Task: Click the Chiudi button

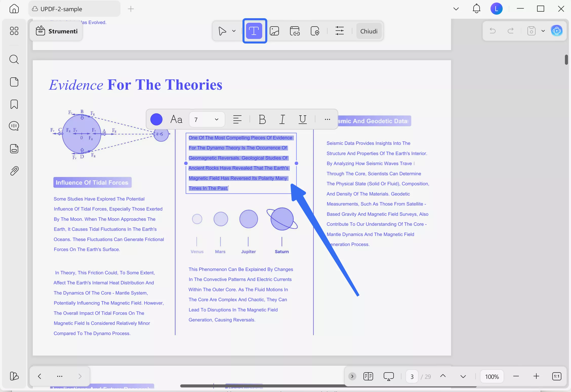Action: click(x=369, y=31)
